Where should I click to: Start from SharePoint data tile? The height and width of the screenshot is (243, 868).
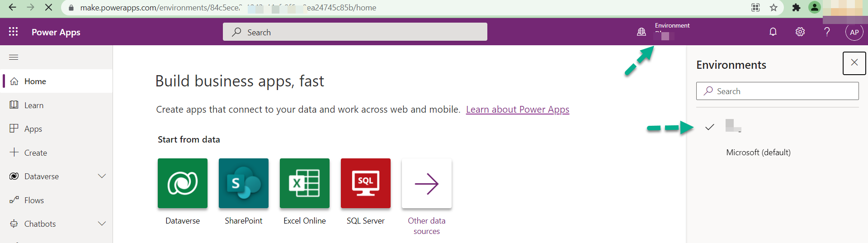(x=244, y=183)
